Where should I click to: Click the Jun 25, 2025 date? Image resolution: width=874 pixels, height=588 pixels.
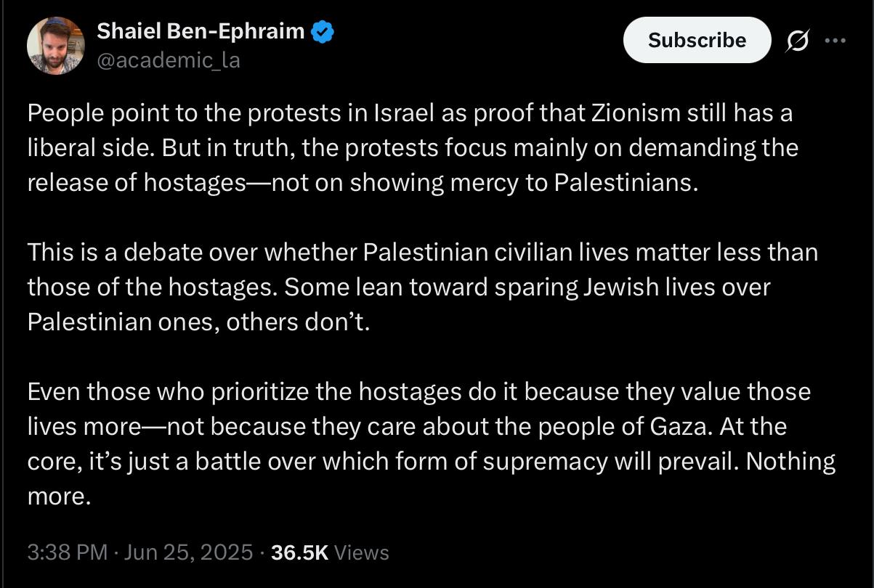189,552
